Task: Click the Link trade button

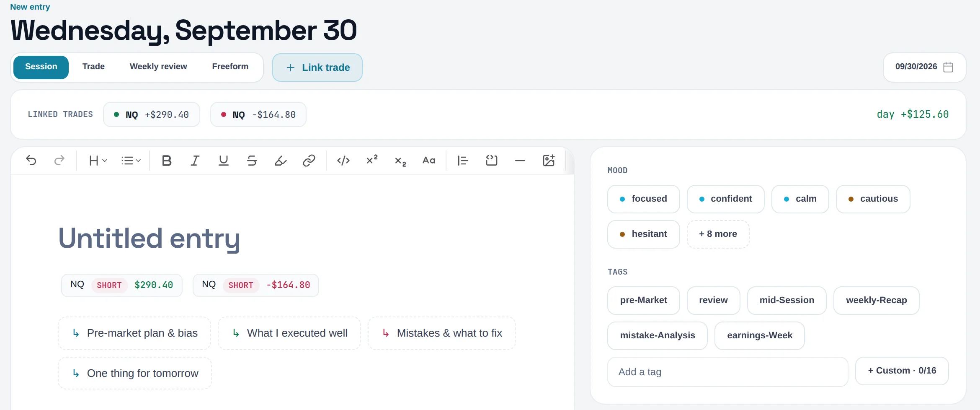Action: pyautogui.click(x=317, y=67)
